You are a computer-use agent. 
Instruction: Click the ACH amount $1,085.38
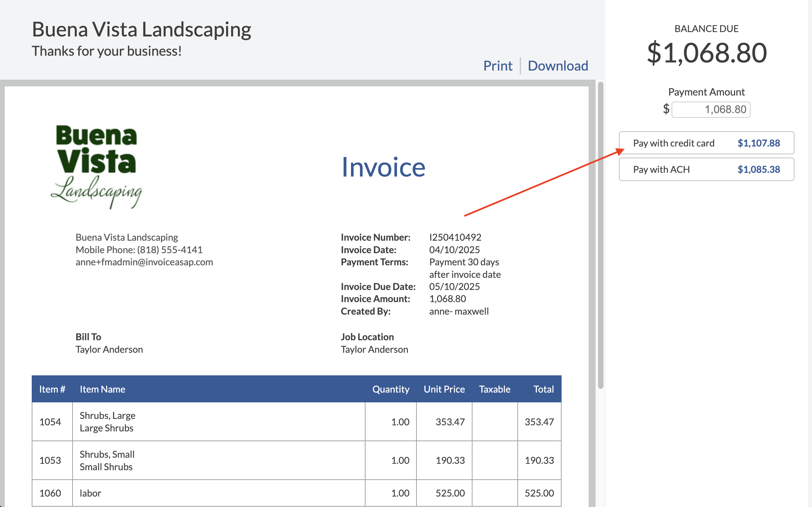click(x=758, y=169)
